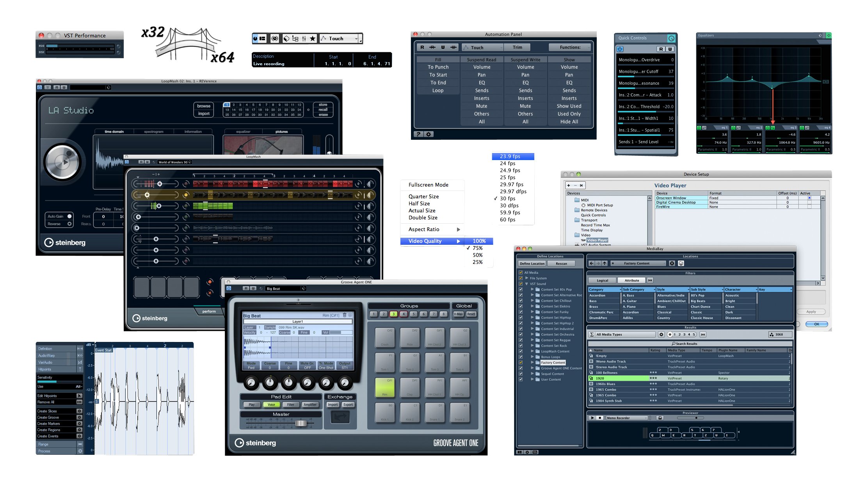Click Import in Groove Agent Exchange section

click(x=333, y=405)
